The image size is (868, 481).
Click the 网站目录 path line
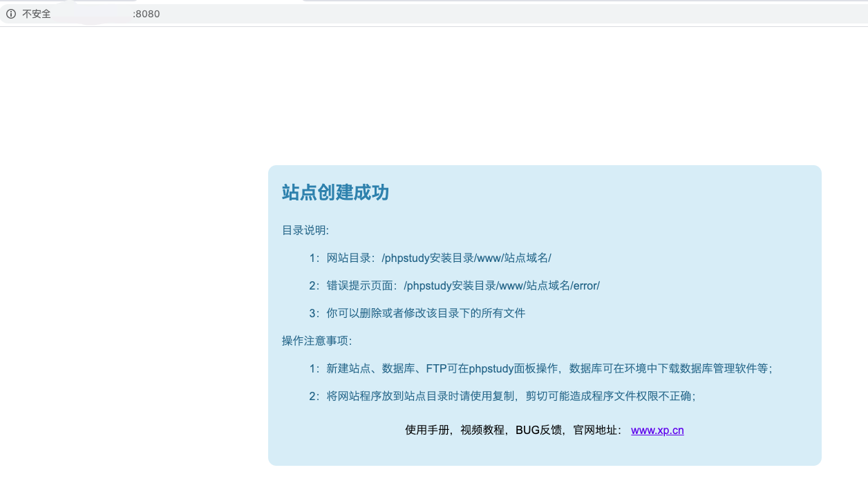point(430,258)
